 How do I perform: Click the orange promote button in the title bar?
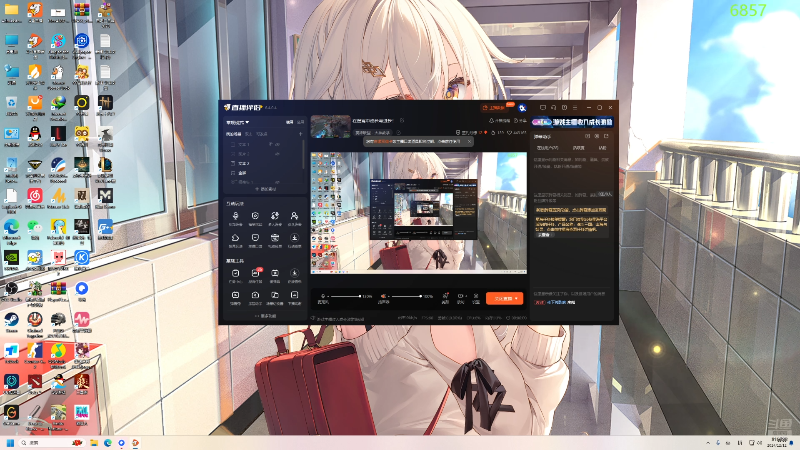(x=496, y=108)
